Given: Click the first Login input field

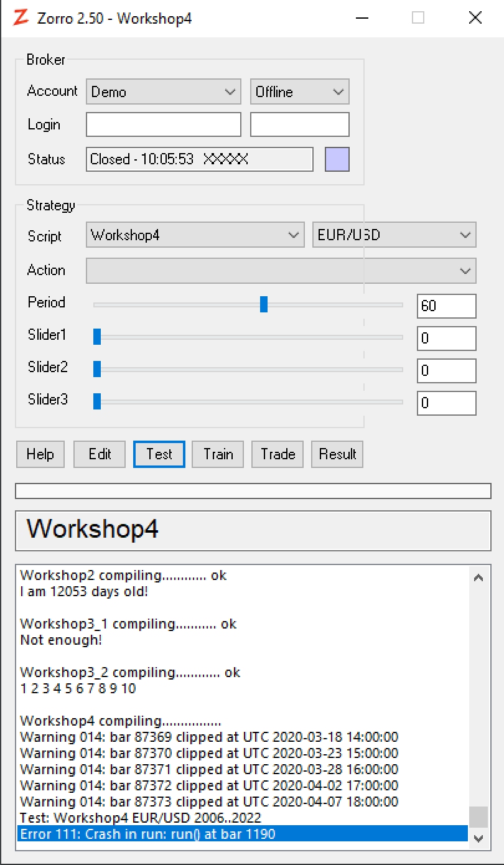Looking at the screenshot, I should tap(163, 124).
